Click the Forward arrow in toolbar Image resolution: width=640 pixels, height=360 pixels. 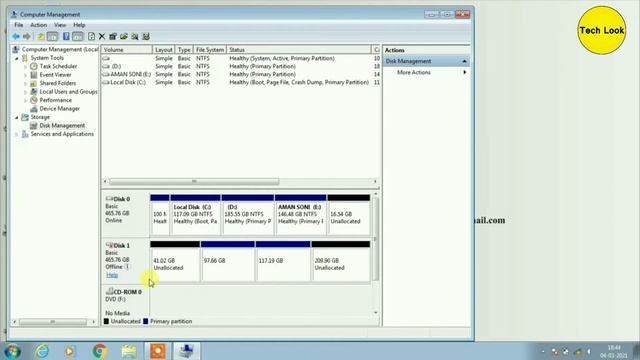pyautogui.click(x=27, y=37)
